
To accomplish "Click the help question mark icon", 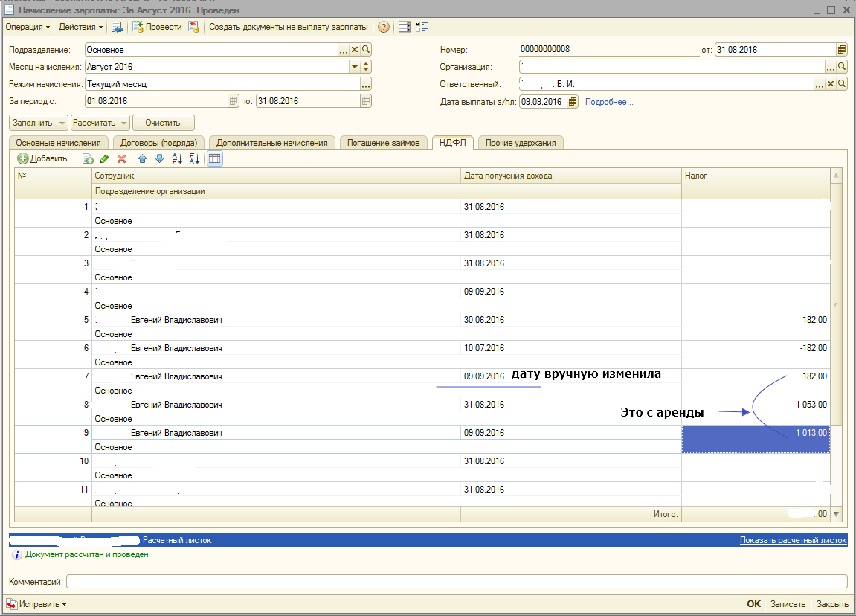I will [384, 27].
